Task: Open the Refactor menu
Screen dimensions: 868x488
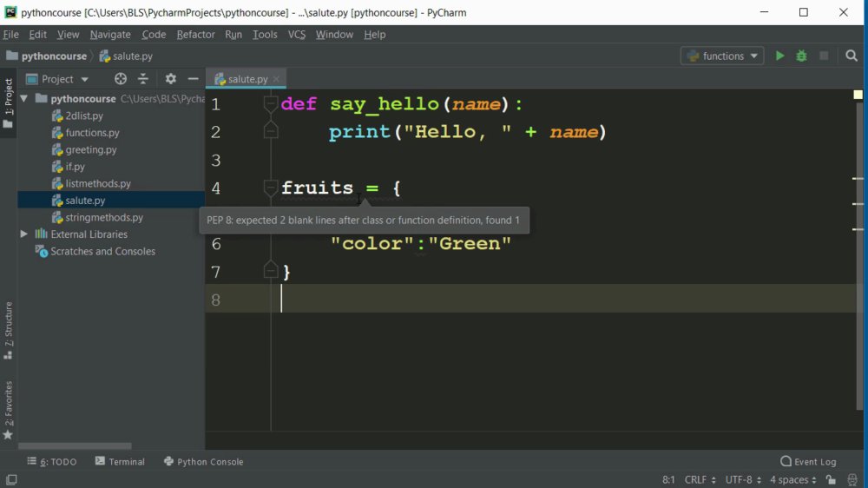Action: (195, 35)
